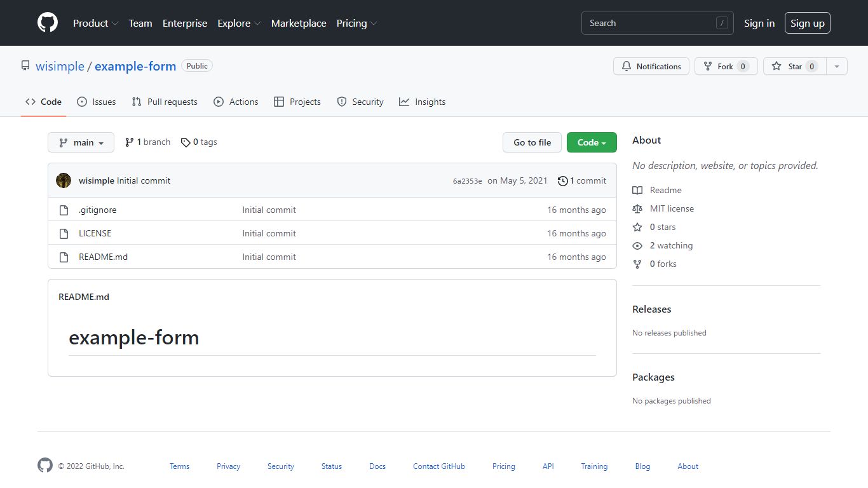Image resolution: width=868 pixels, height=488 pixels.
Task: View the 1 commit history link
Action: coord(582,180)
